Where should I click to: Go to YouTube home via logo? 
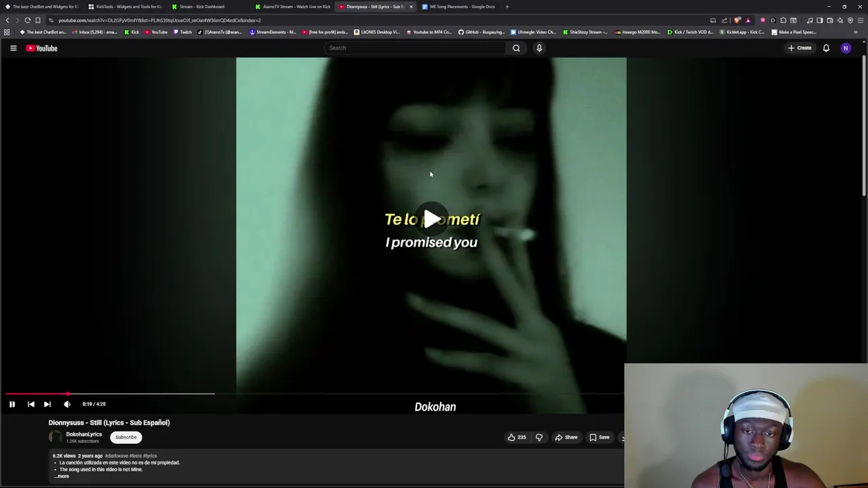click(x=41, y=48)
